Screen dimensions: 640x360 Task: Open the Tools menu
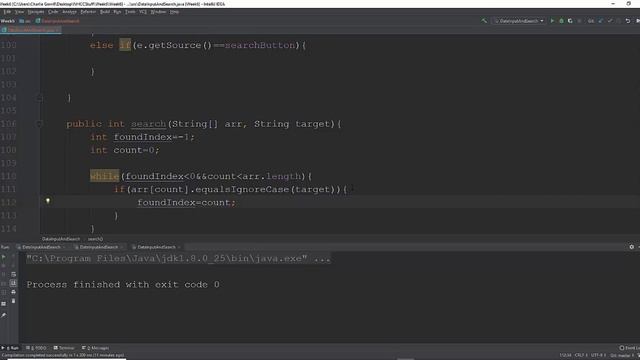pyautogui.click(x=130, y=12)
